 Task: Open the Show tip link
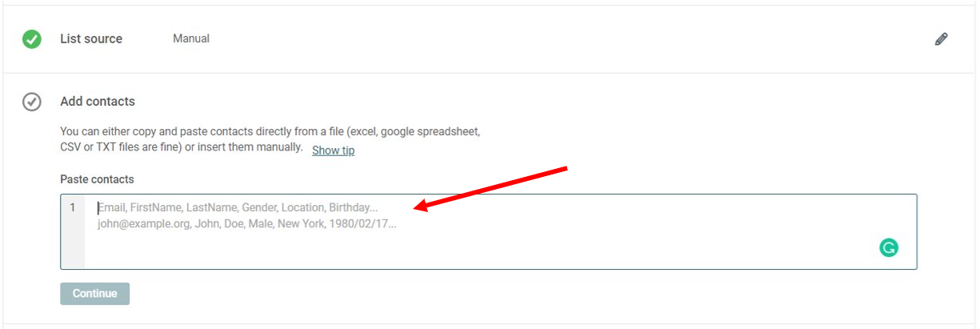(333, 150)
